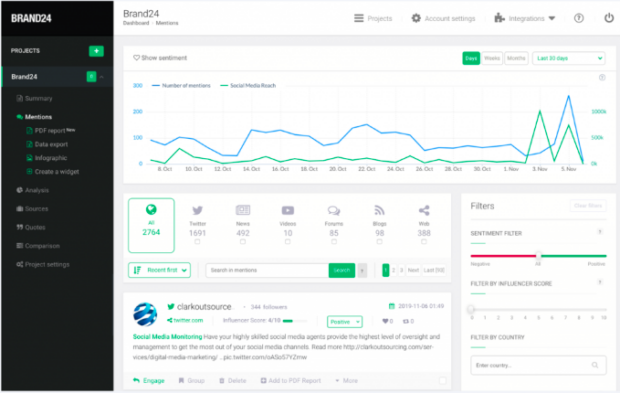The image size is (620, 393).
Task: Open Summary in the sidebar
Action: (x=34, y=98)
